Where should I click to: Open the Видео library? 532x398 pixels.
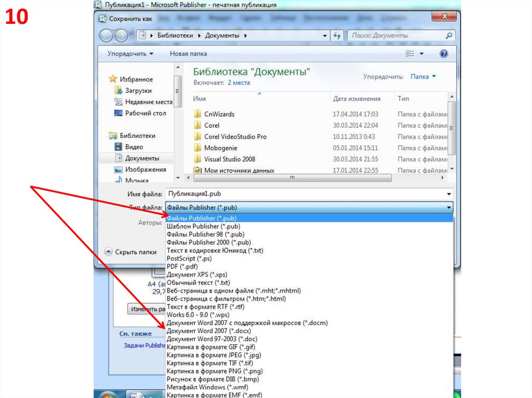134,147
